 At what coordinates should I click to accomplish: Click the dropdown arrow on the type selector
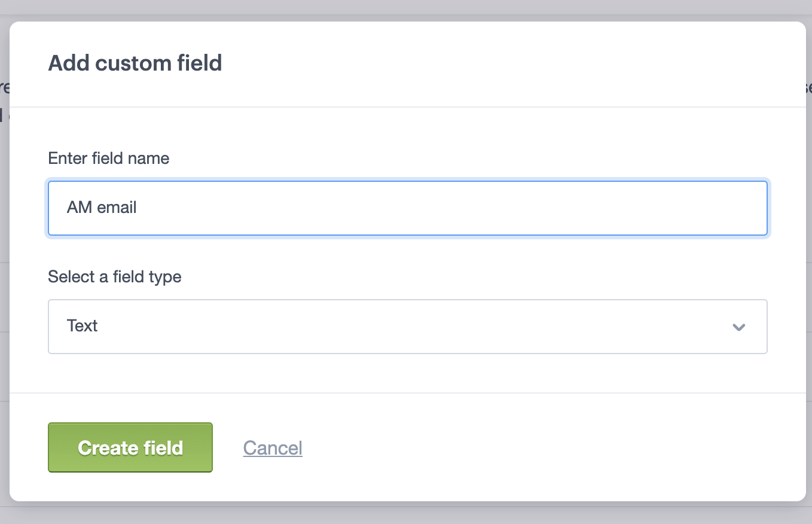[x=739, y=327]
